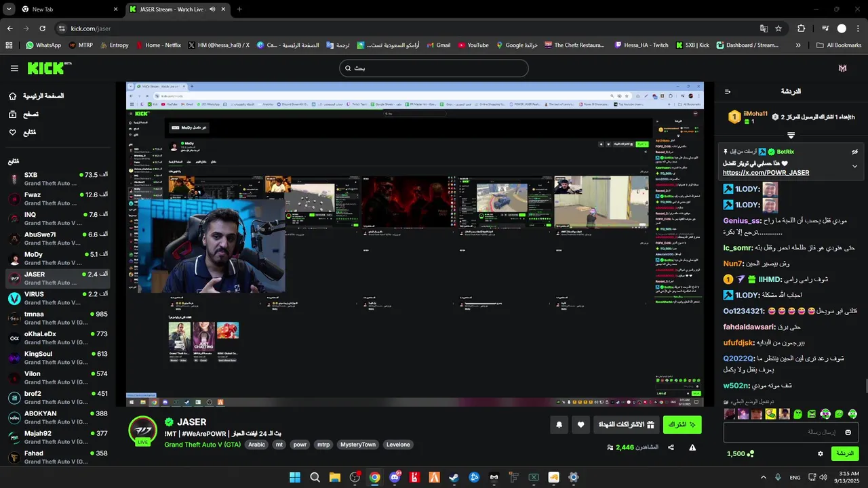The height and width of the screenshot is (488, 868).
Task: Send message with green chat button
Action: click(x=845, y=453)
